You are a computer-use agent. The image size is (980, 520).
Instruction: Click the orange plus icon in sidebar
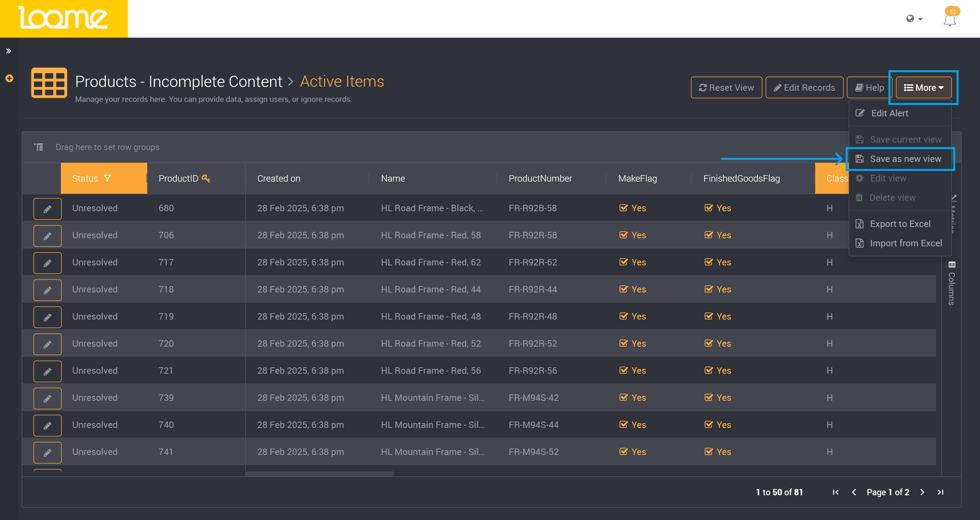click(x=9, y=78)
